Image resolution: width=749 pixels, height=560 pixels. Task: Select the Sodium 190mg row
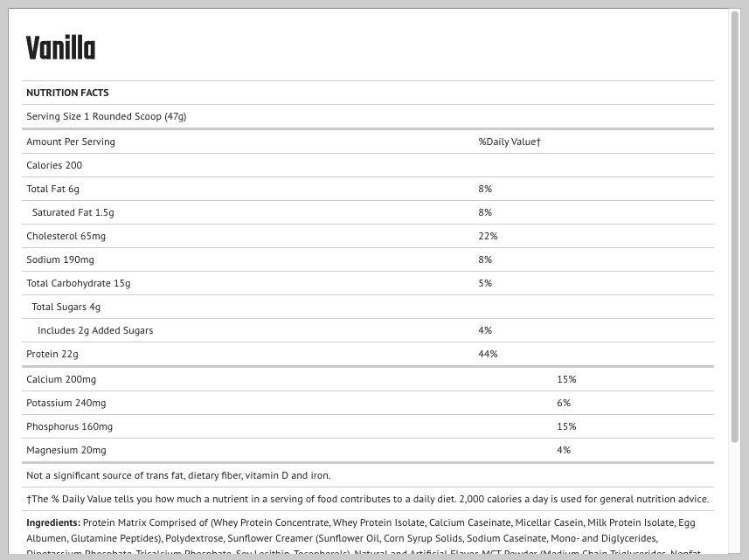(60, 259)
